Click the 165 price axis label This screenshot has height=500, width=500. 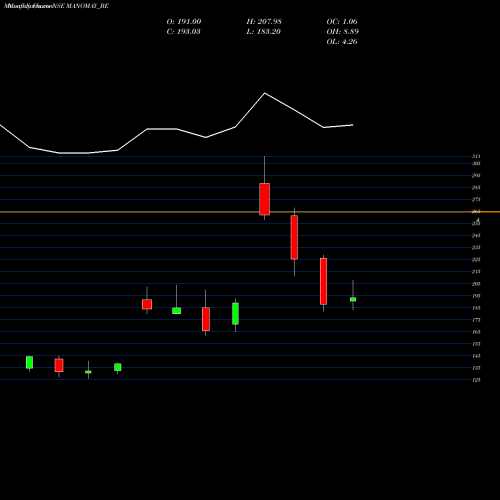pos(476,332)
